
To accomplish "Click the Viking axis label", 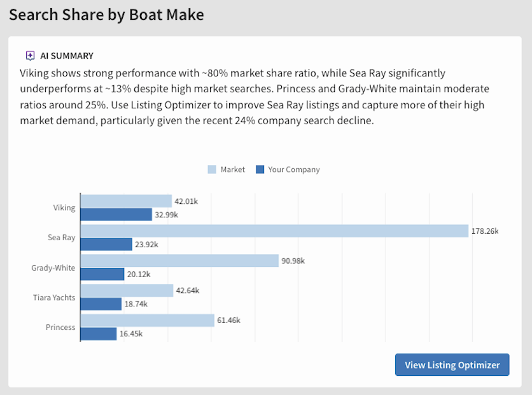I will point(64,208).
